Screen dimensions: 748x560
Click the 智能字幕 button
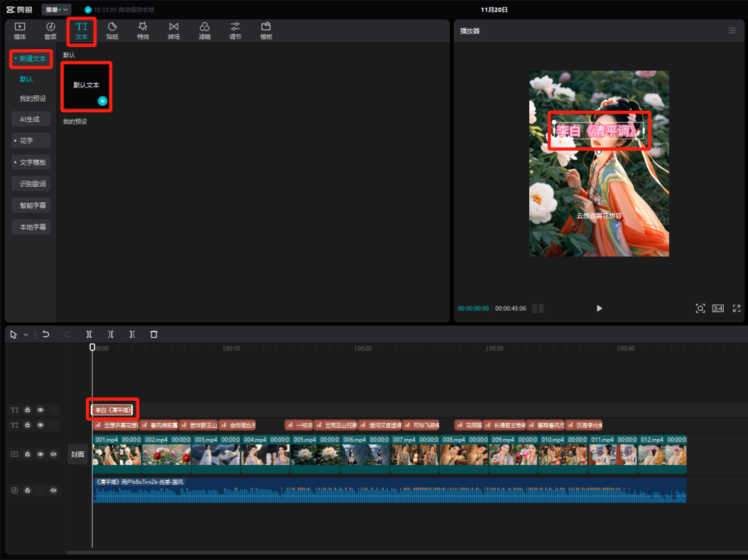[x=31, y=206]
